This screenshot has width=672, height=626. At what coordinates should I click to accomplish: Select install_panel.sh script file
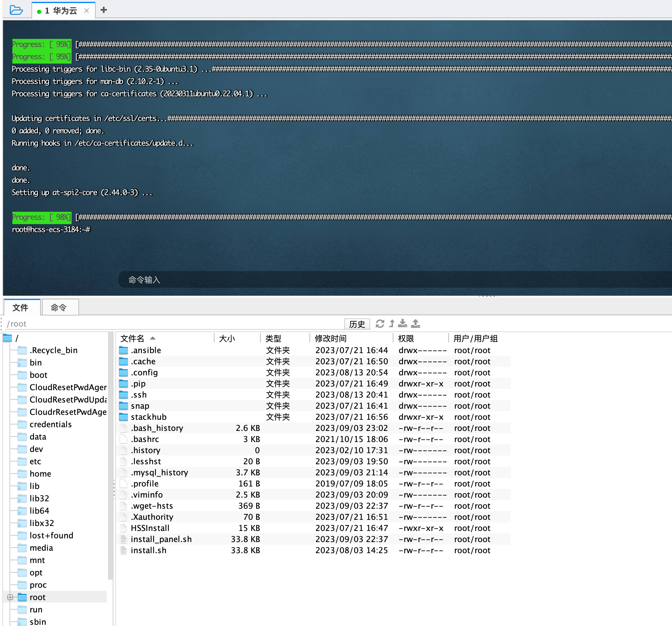161,539
